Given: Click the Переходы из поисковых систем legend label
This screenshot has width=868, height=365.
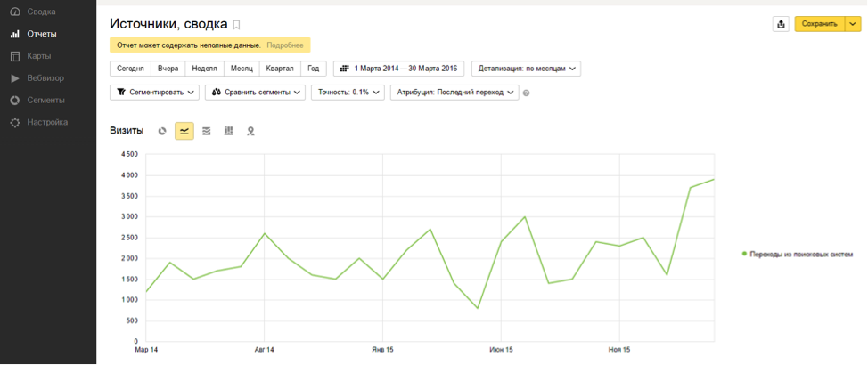Looking at the screenshot, I should click(x=801, y=255).
